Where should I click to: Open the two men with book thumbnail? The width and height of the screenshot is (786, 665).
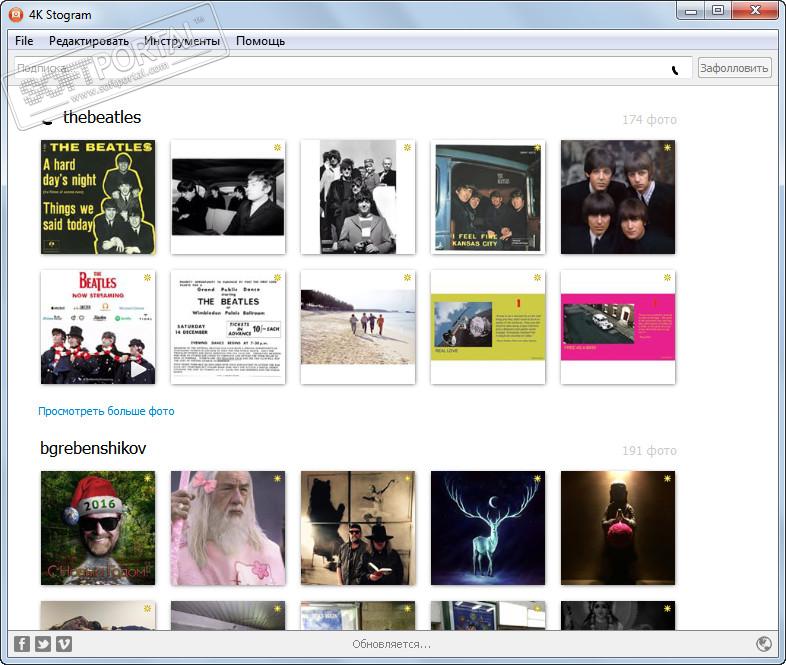(x=358, y=528)
